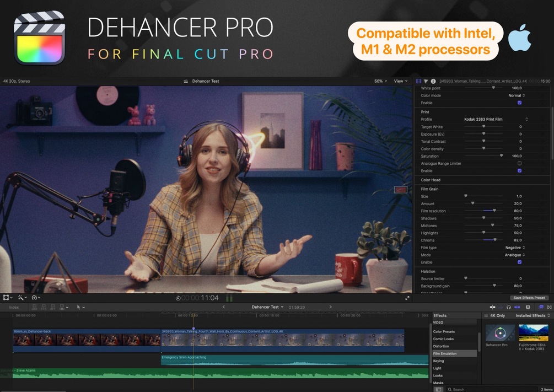554x392 pixels.
Task: Click the Apple logo in the banner
Action: [519, 38]
